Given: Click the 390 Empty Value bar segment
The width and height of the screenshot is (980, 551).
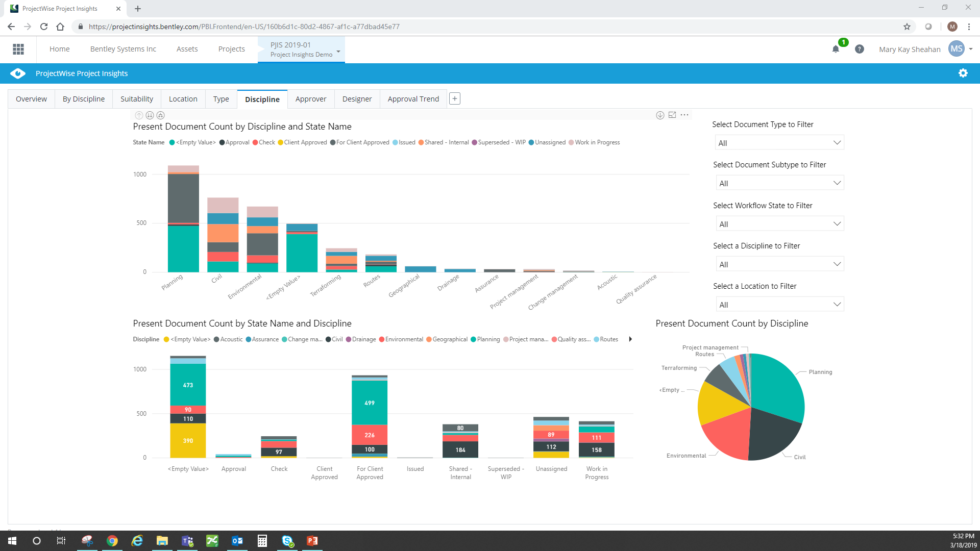Looking at the screenshot, I should pyautogui.click(x=188, y=441).
